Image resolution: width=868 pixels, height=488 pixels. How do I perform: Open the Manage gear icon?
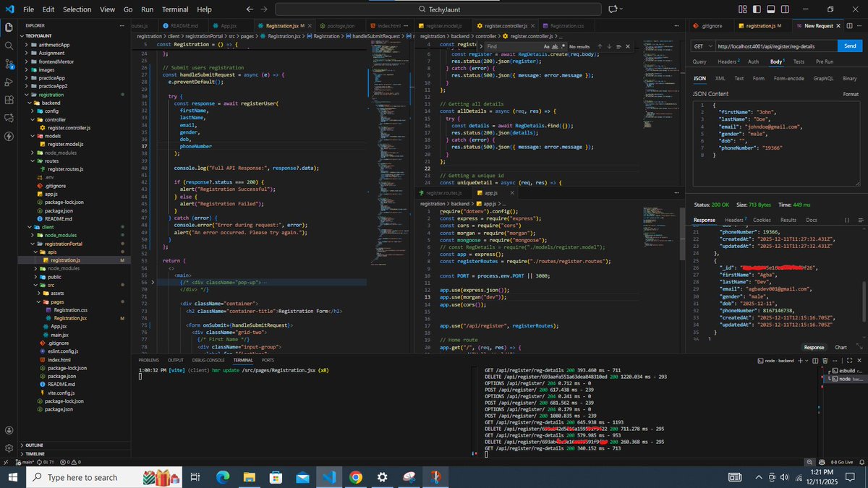[9, 448]
